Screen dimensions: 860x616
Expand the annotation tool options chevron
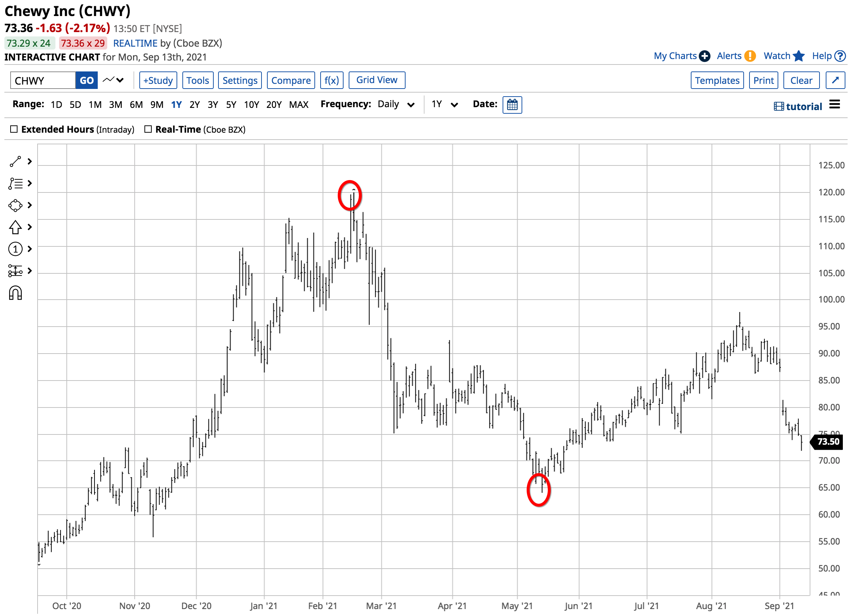30,183
